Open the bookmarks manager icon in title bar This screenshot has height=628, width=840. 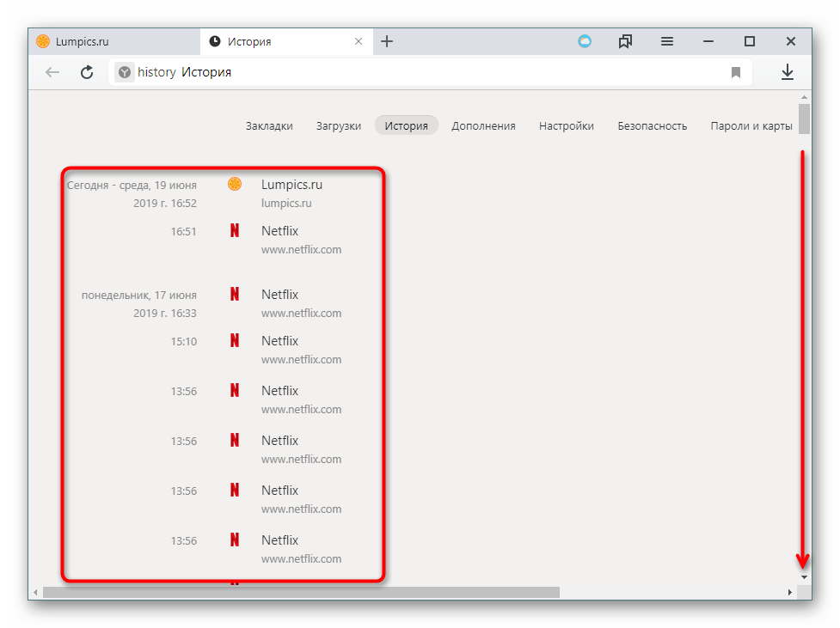click(625, 41)
